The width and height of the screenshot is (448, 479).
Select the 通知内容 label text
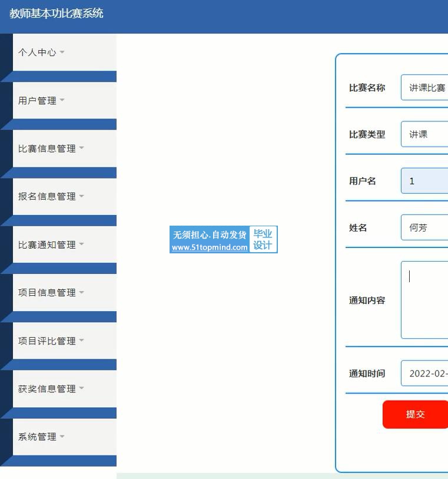pos(367,300)
